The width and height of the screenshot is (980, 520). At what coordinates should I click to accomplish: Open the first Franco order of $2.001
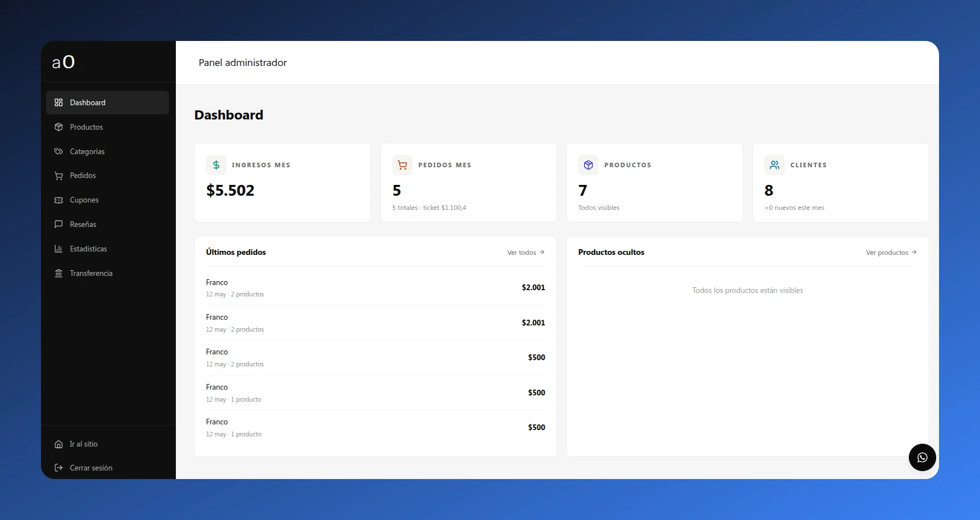pyautogui.click(x=376, y=288)
